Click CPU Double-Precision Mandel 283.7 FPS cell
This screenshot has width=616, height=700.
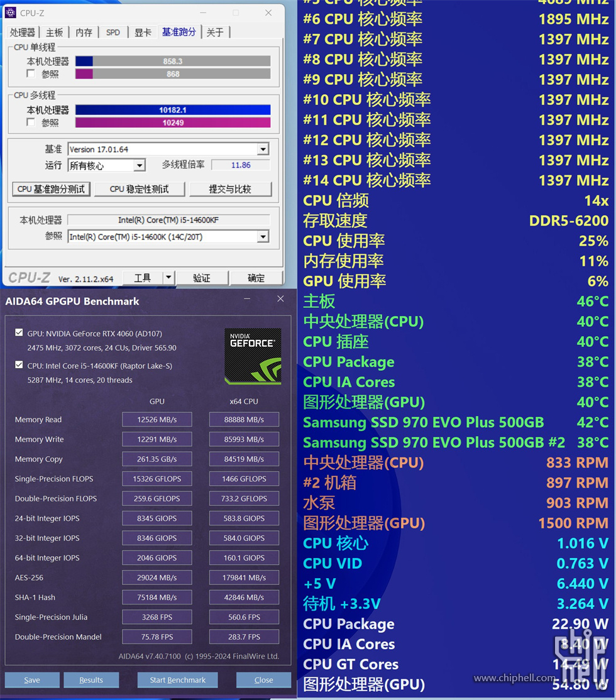tap(244, 637)
